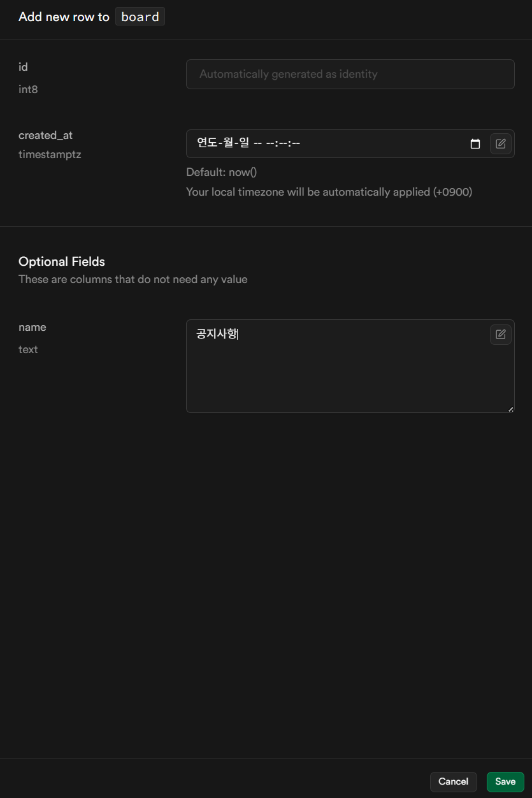Screen dimensions: 532x798
Task: Select the seconds segment in created_at time
Action: (x=296, y=143)
